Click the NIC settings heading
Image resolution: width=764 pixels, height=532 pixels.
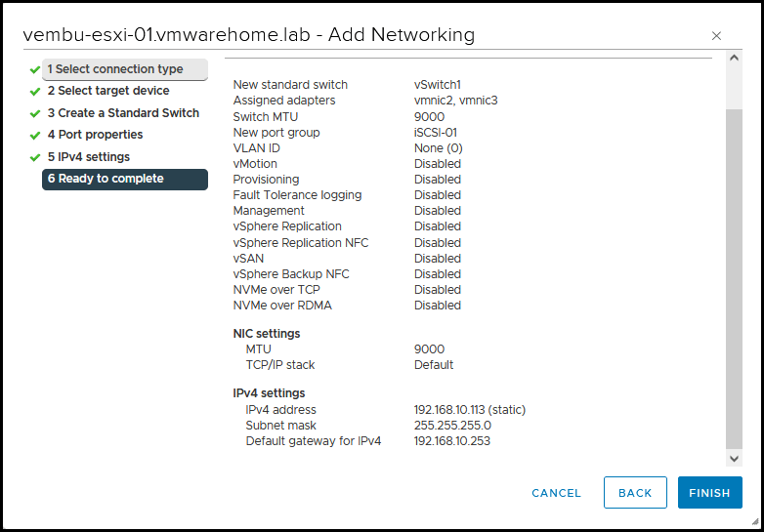[267, 334]
